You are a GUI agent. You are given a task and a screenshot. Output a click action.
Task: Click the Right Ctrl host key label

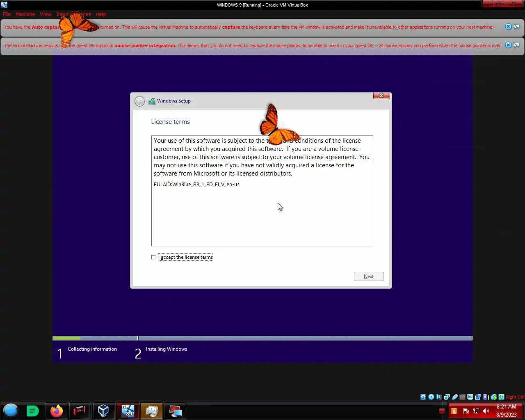[515, 397]
